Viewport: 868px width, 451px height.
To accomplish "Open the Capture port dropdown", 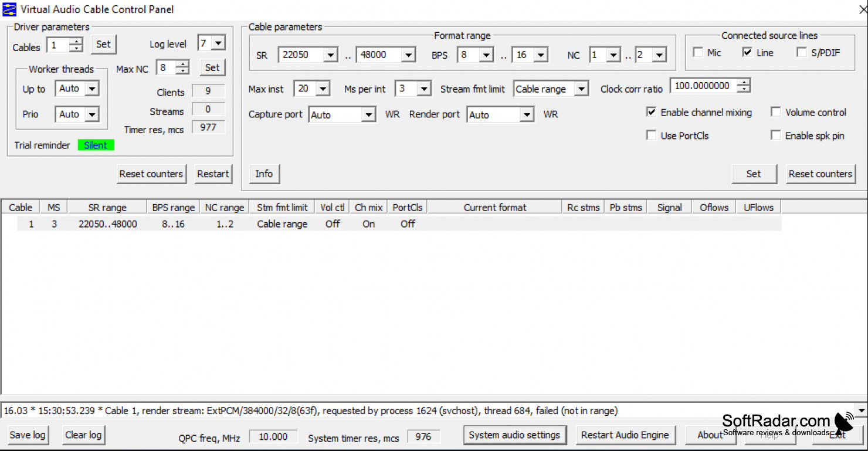I will pyautogui.click(x=368, y=115).
